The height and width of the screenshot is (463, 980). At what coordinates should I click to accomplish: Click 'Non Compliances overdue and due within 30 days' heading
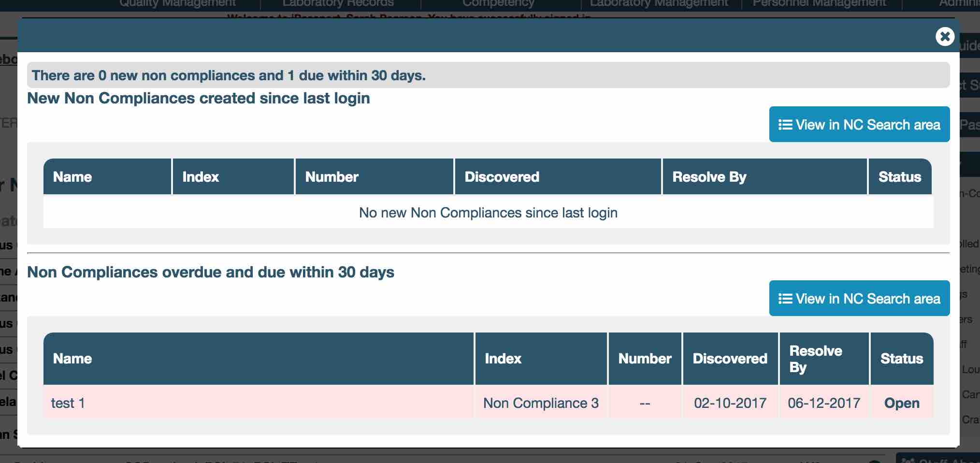pyautogui.click(x=211, y=272)
